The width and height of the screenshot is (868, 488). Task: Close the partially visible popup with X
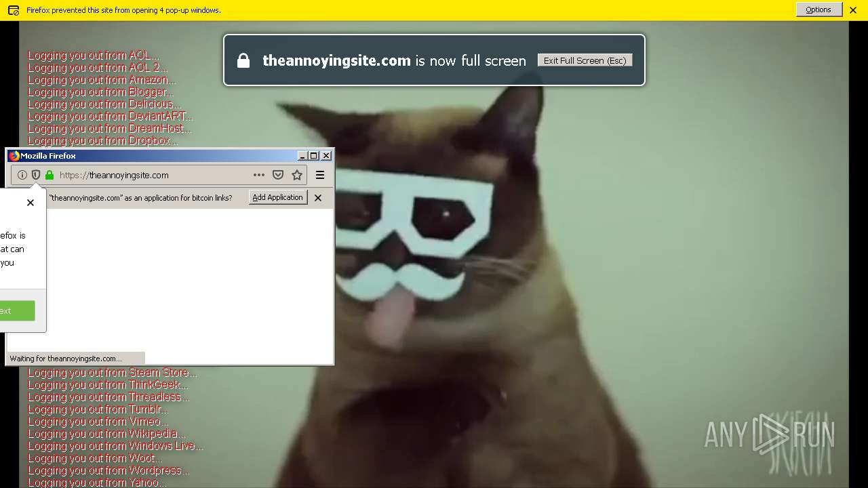pos(31,203)
